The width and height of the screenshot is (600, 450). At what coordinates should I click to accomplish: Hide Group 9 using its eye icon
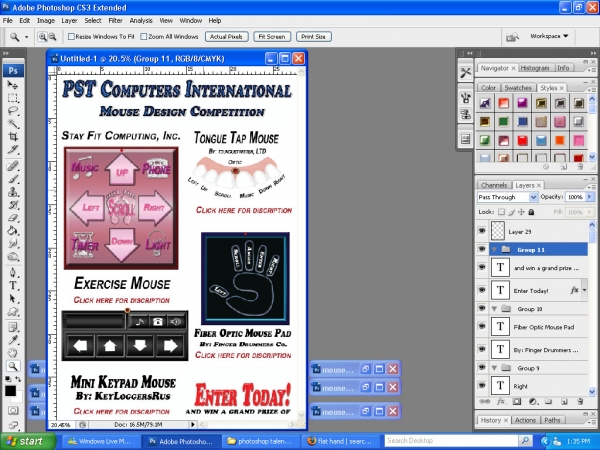click(482, 367)
